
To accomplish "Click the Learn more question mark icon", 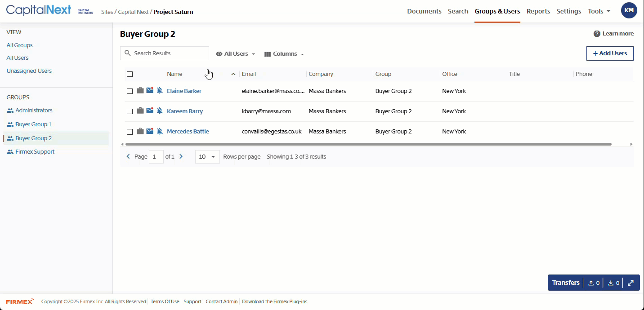I will coord(597,34).
